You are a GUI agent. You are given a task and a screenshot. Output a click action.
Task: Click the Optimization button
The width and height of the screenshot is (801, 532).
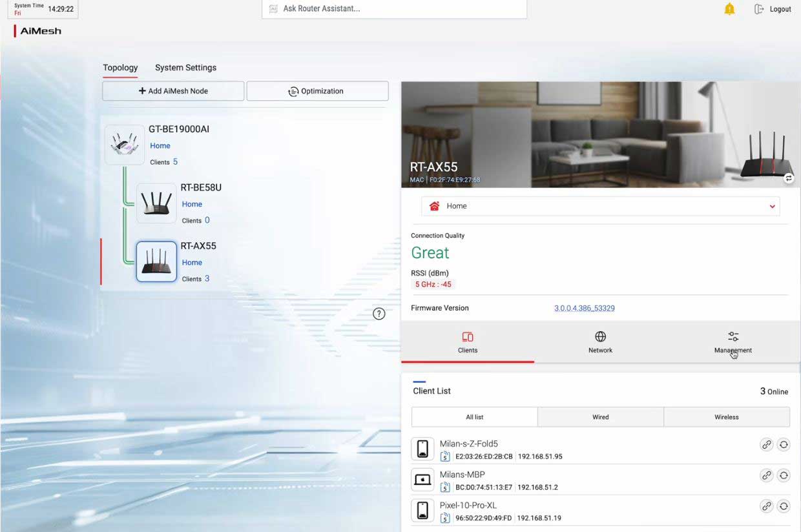point(317,91)
